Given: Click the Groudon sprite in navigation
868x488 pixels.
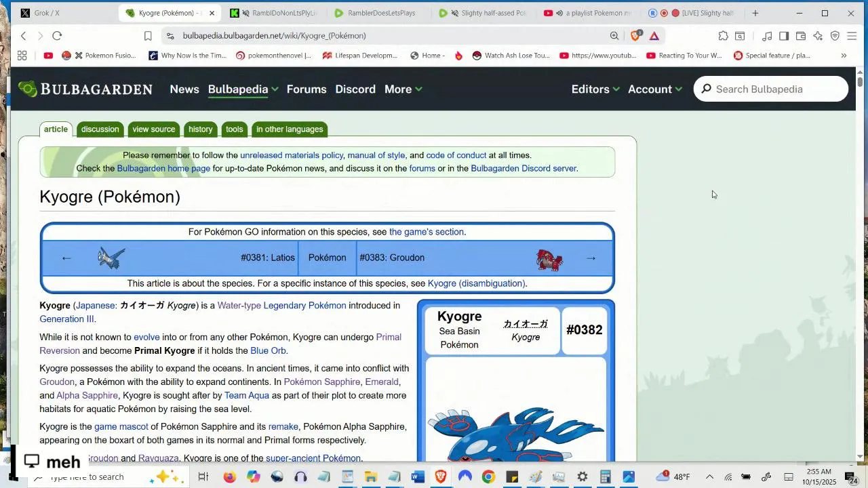Looking at the screenshot, I should (549, 259).
